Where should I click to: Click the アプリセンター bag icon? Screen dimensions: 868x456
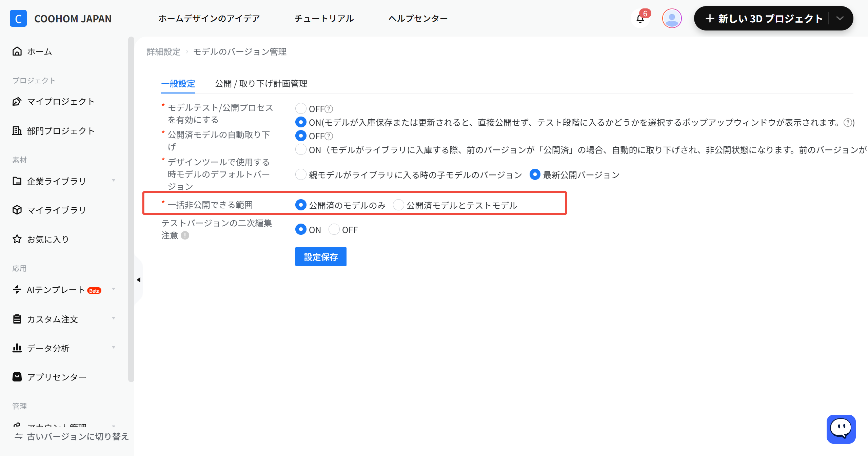[x=17, y=377]
